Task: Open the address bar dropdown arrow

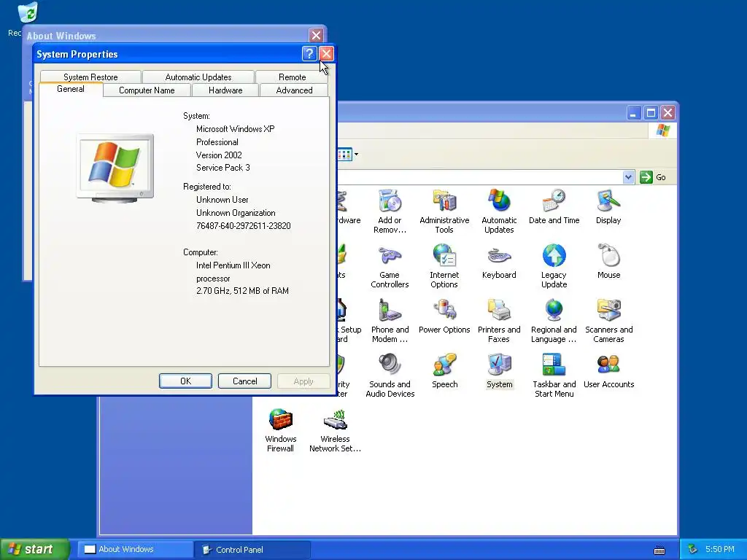Action: pyautogui.click(x=628, y=177)
